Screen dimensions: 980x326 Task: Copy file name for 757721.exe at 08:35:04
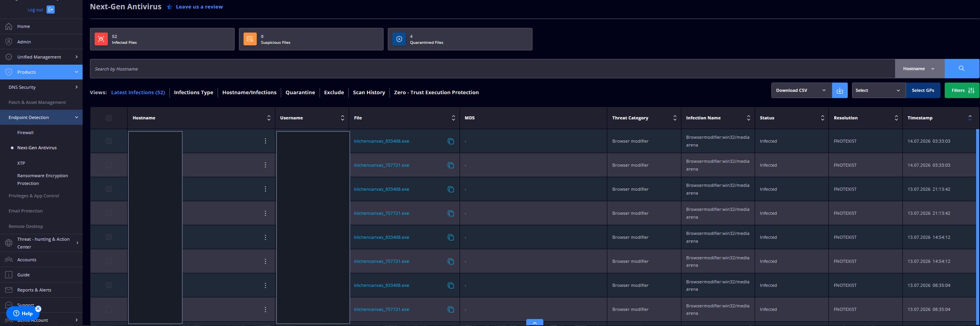click(451, 309)
